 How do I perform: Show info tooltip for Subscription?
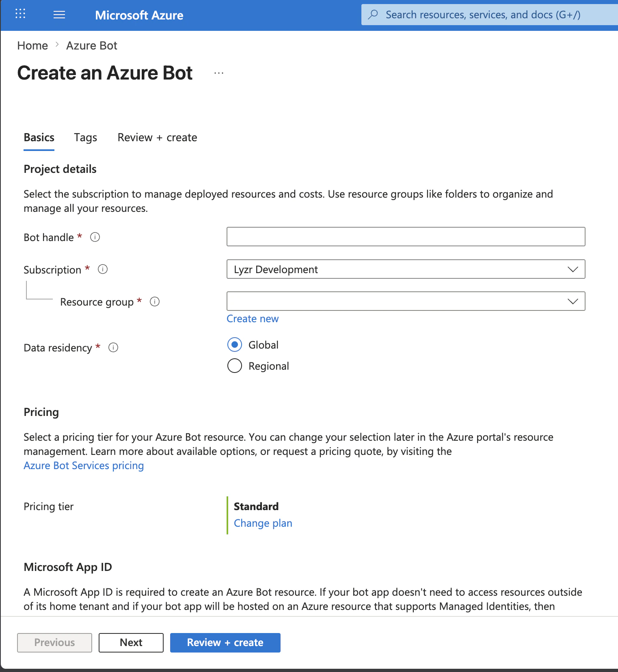(x=103, y=269)
